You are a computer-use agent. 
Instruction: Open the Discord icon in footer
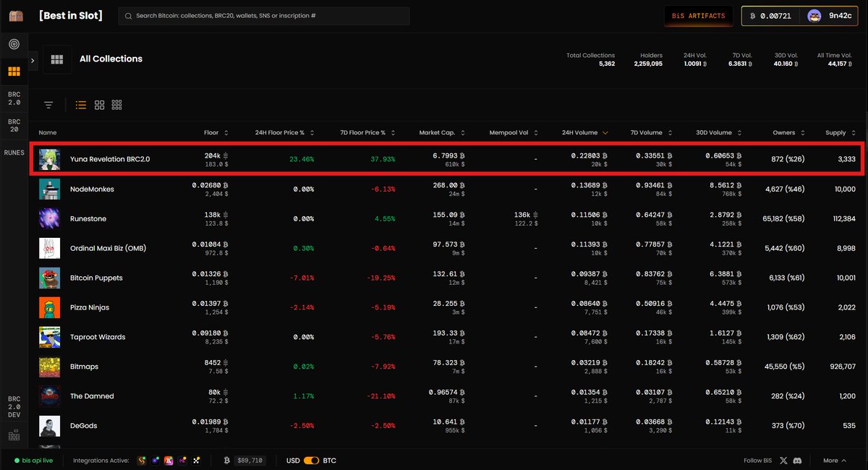click(797, 461)
